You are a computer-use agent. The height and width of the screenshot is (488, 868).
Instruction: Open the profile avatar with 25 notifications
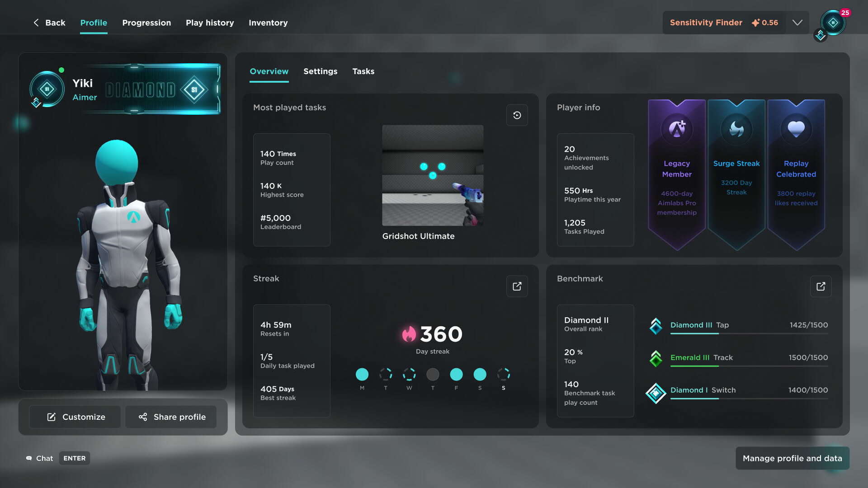coord(833,23)
